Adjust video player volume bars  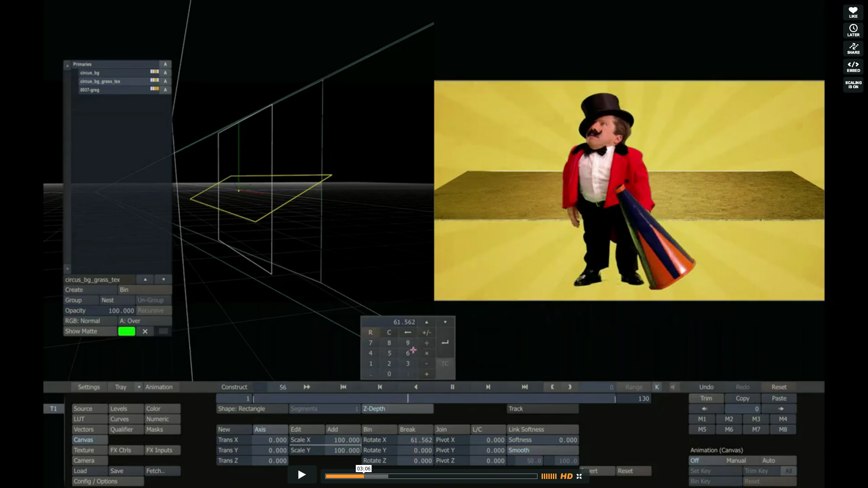pos(549,476)
